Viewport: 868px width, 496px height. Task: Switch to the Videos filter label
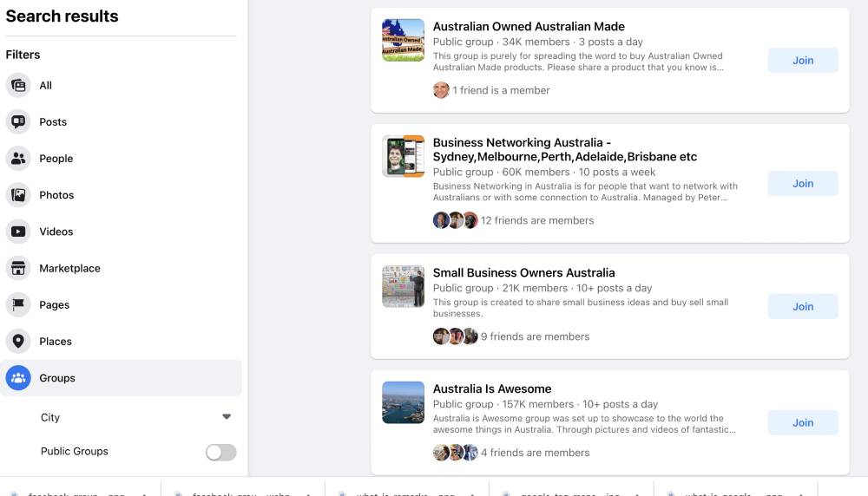[56, 232]
